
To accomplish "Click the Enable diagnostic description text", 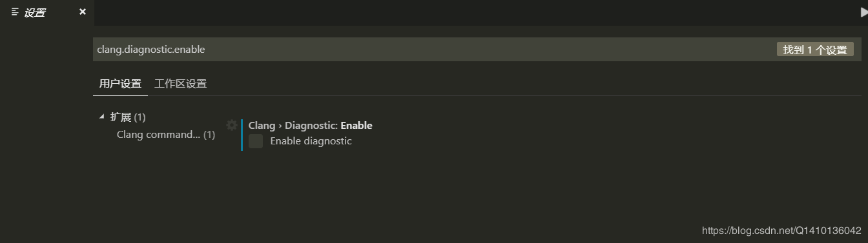I will pyautogui.click(x=311, y=141).
